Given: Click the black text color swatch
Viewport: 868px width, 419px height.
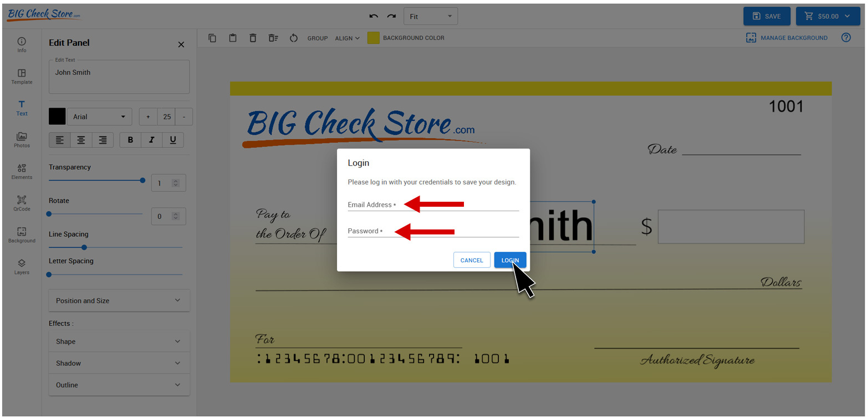Looking at the screenshot, I should tap(57, 116).
